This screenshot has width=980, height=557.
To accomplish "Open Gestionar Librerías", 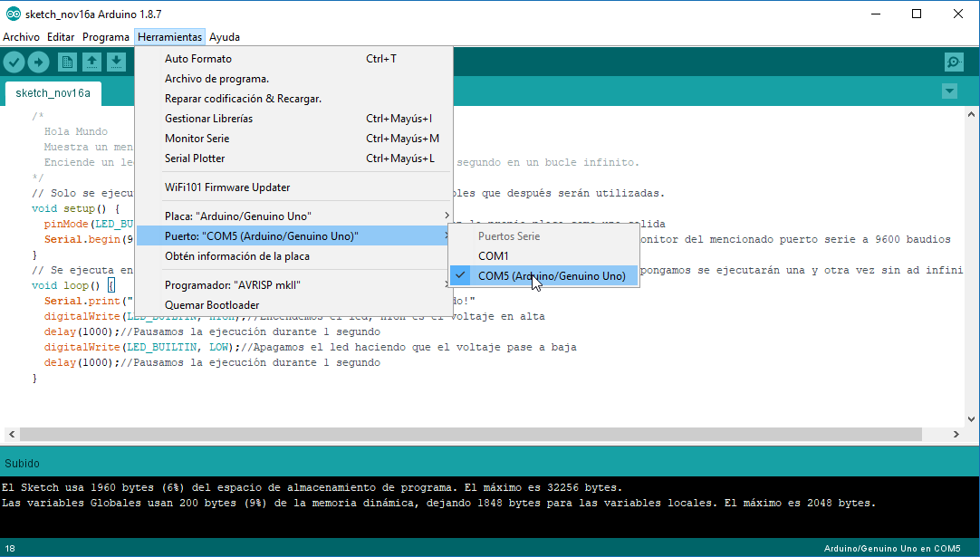I will point(293,119).
